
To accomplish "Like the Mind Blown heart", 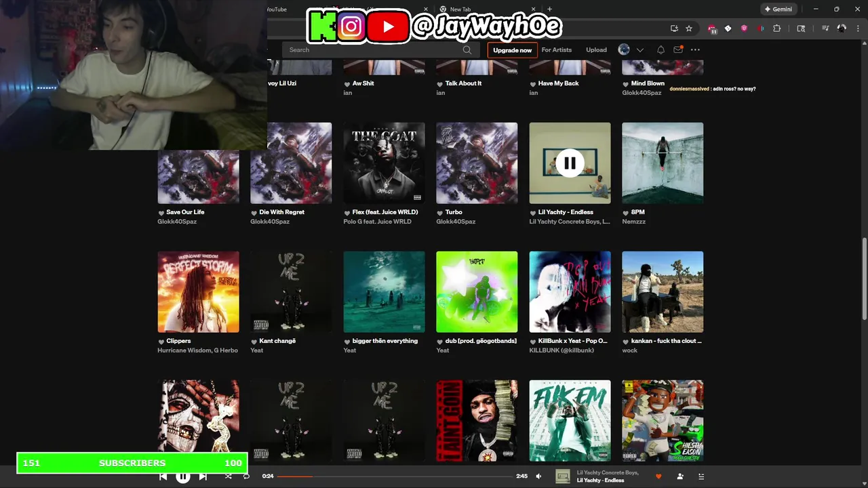I will (x=626, y=83).
